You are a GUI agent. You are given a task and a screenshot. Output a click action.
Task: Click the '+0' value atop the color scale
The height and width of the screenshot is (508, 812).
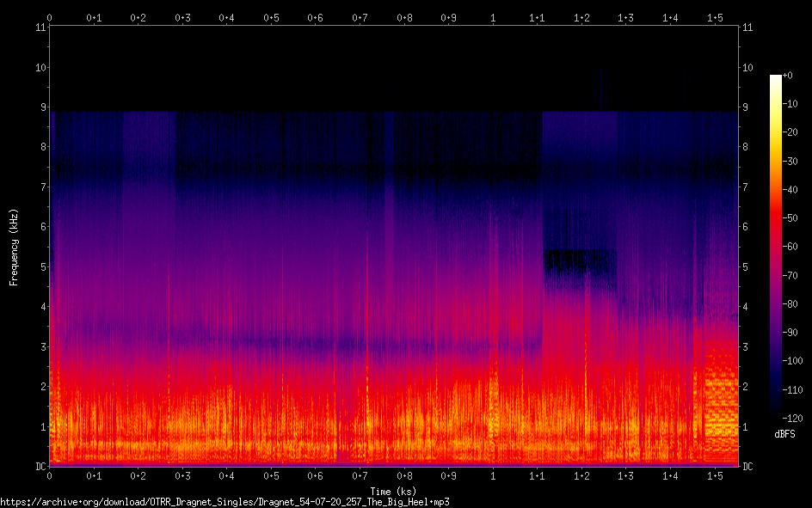click(x=788, y=76)
